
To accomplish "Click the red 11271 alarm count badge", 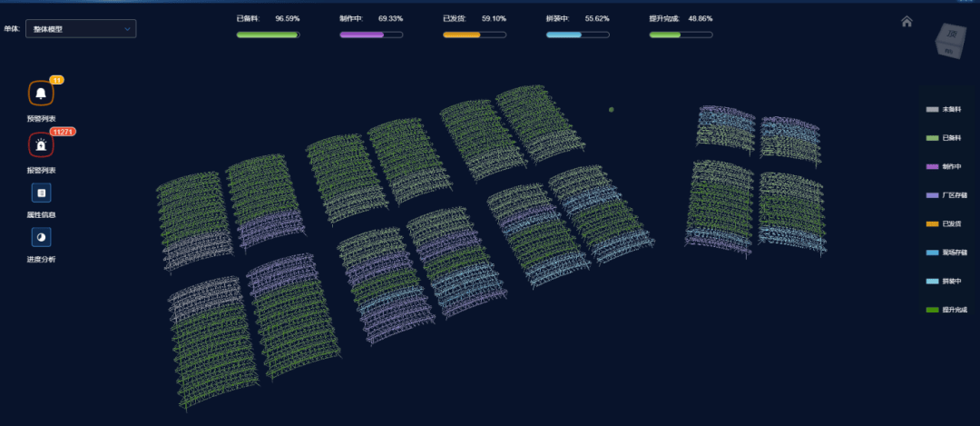I will pos(63,132).
